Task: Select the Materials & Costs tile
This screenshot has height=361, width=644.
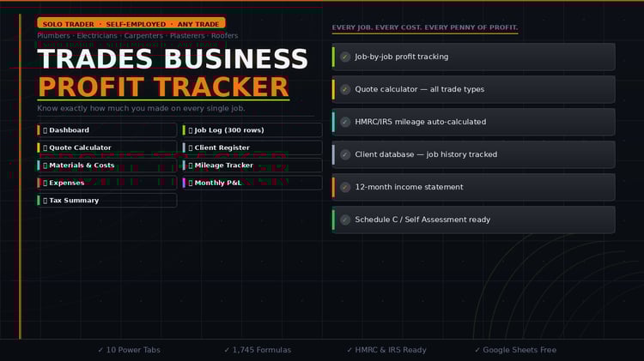Action: [106, 165]
